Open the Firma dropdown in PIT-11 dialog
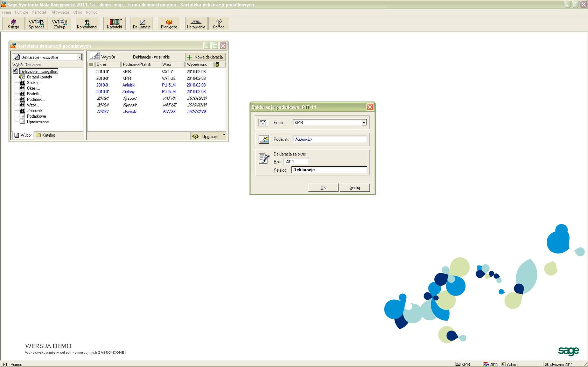 pos(364,123)
